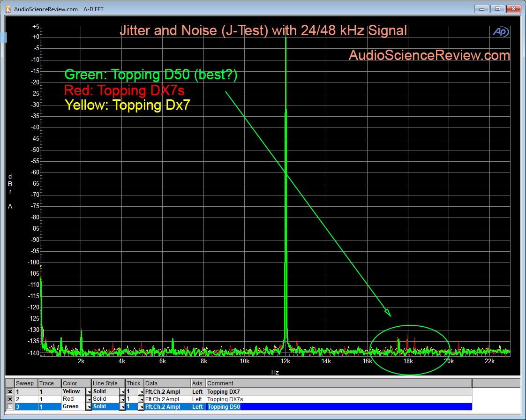The width and height of the screenshot is (526, 420).
Task: Click the 12k frequency axis label
Action: [285, 361]
